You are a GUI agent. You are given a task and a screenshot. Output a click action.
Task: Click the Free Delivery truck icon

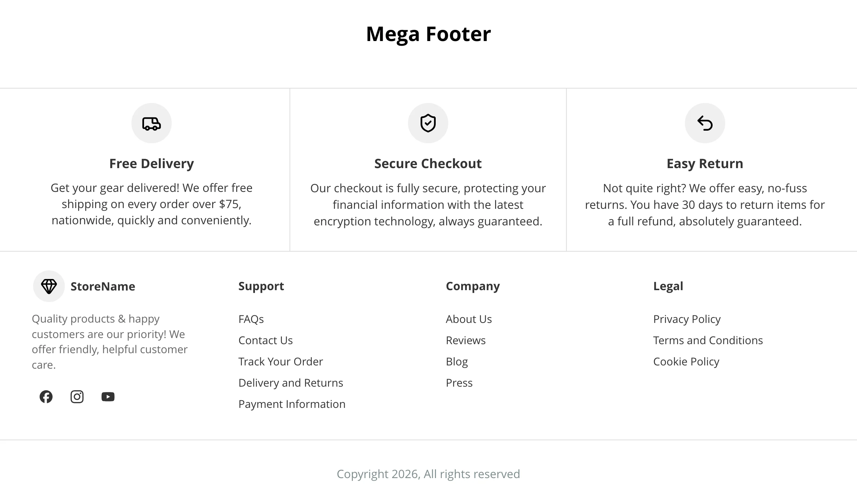(x=151, y=123)
